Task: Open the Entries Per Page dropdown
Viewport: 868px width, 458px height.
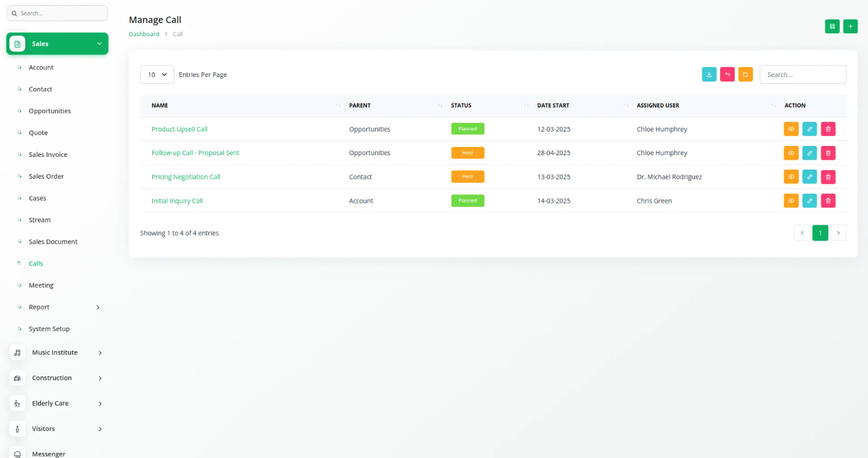Action: pos(157,75)
